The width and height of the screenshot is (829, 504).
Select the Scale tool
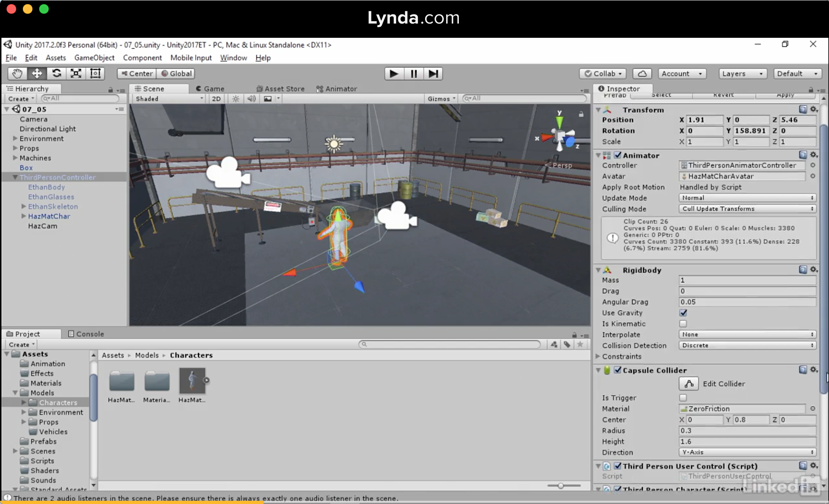(76, 74)
